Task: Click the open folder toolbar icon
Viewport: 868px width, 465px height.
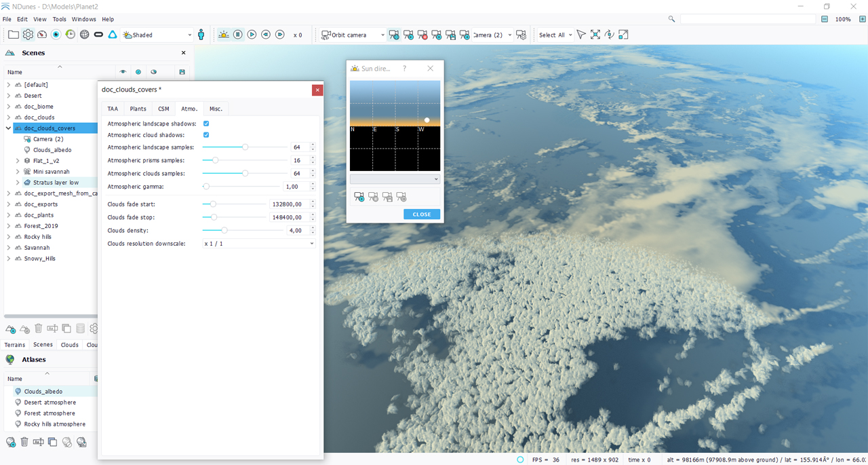Action: tap(14, 35)
